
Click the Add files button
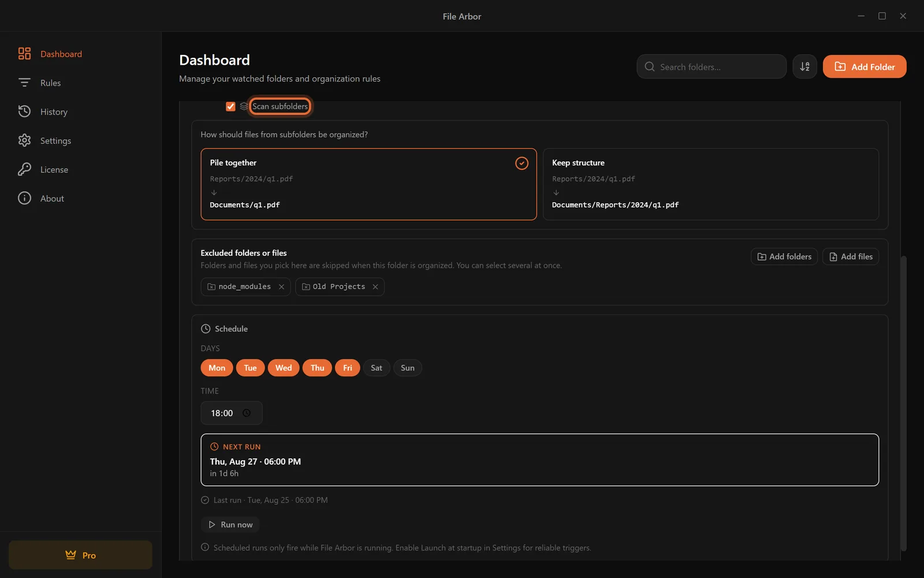(851, 257)
